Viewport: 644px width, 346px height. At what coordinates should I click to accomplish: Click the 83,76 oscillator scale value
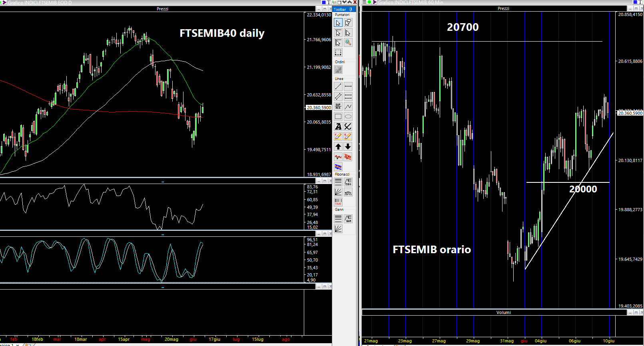313,187
